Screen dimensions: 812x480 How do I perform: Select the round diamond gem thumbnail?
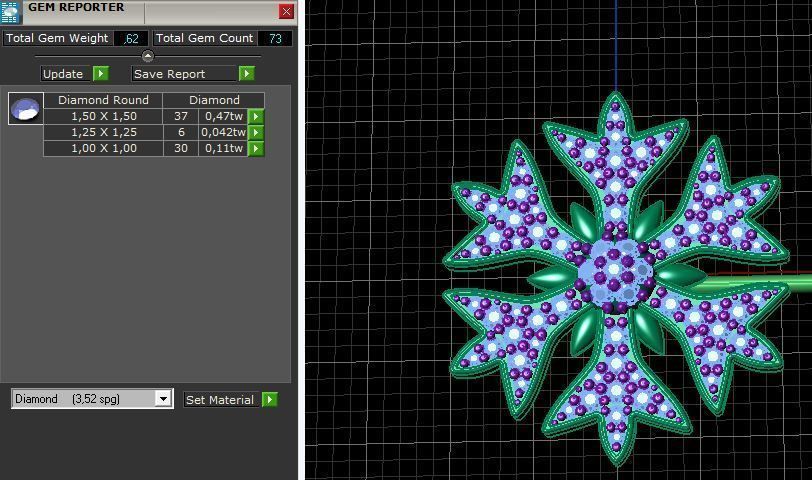[x=26, y=109]
